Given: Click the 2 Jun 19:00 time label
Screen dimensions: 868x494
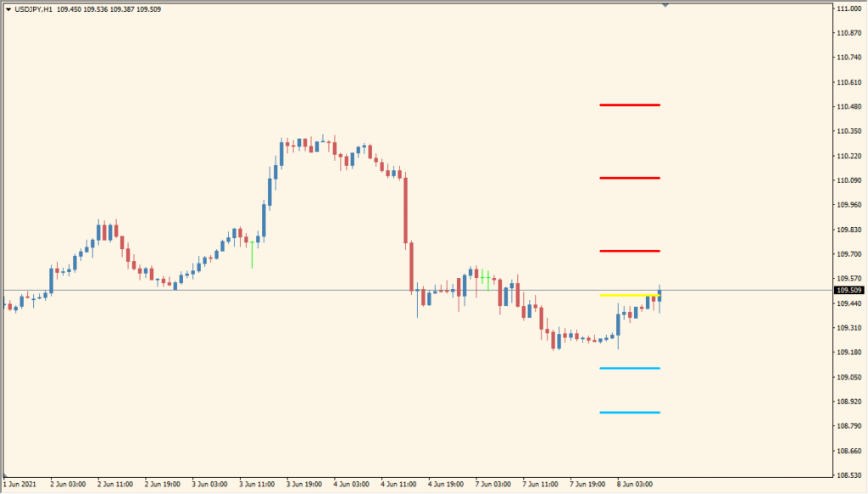Looking at the screenshot, I should tap(163, 484).
